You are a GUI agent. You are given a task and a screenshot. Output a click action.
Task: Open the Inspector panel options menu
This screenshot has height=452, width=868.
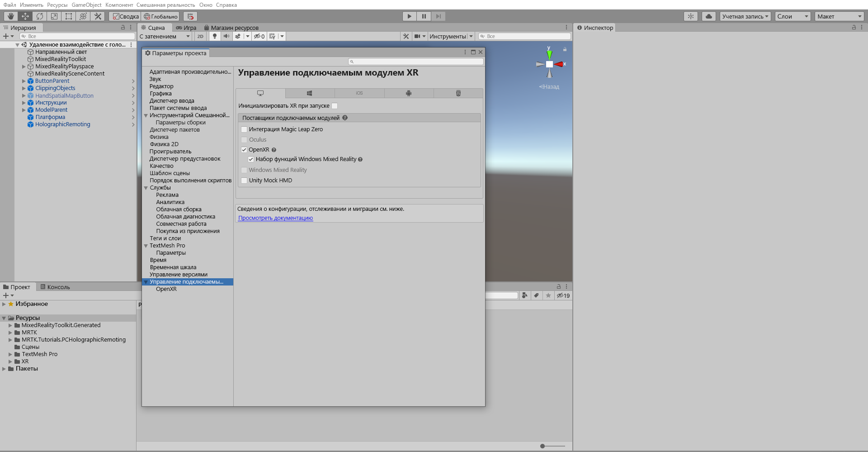tap(862, 27)
